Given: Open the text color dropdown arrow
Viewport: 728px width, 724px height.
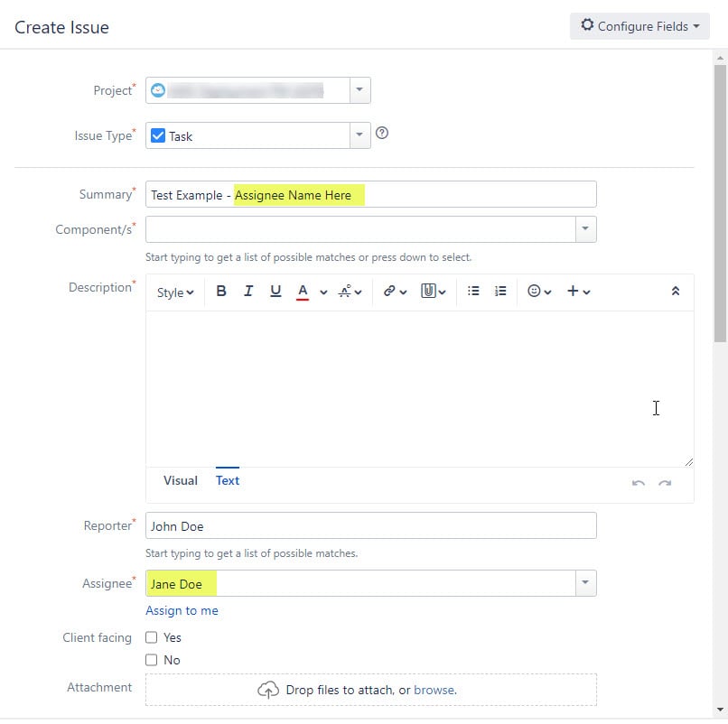Looking at the screenshot, I should [323, 292].
